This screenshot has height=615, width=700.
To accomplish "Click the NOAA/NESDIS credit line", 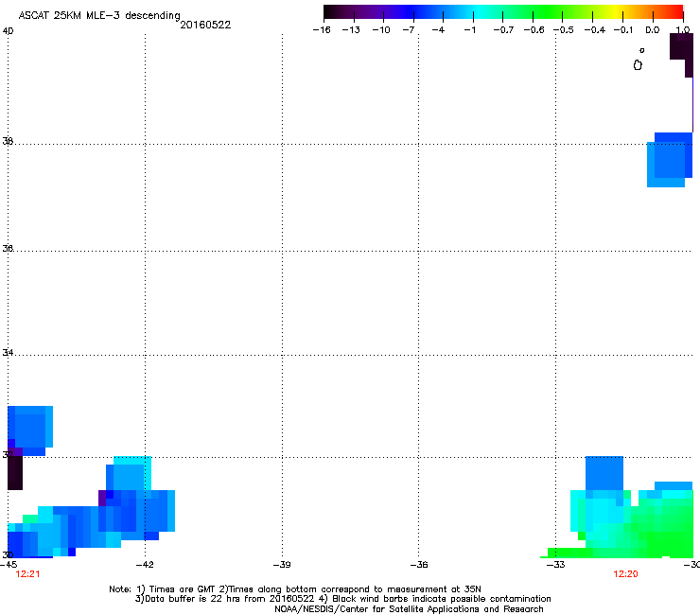I will [x=409, y=609].
